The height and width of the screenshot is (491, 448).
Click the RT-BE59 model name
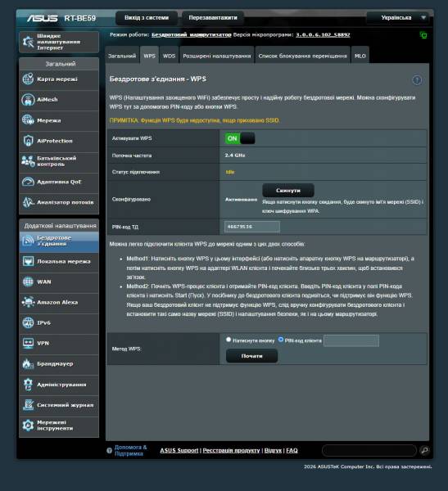[80, 18]
